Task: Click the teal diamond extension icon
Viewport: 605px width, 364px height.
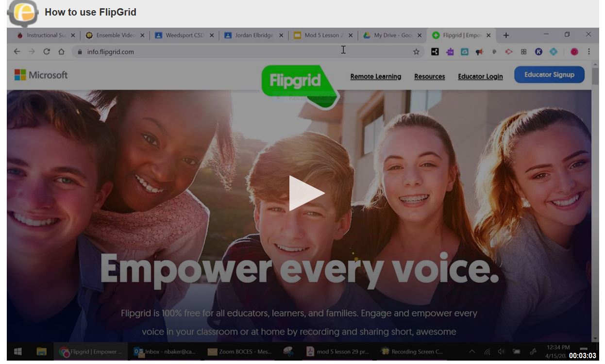Action: click(553, 51)
